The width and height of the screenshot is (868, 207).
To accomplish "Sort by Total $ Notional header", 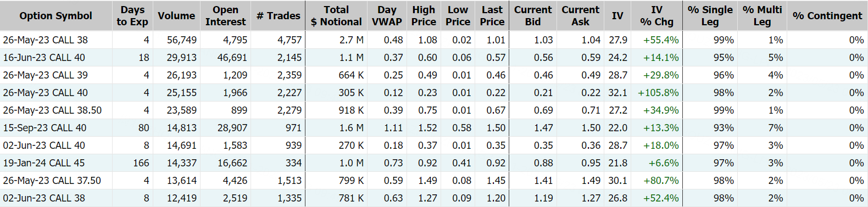I will 336,16.
